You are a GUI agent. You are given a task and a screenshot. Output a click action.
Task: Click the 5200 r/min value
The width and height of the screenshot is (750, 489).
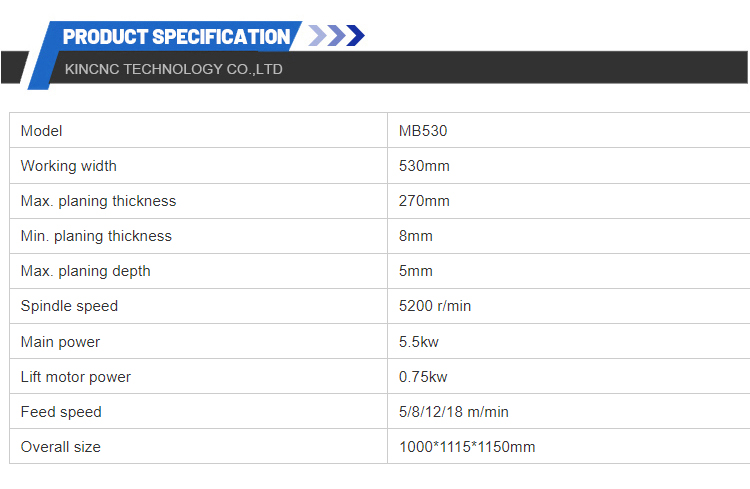click(435, 306)
